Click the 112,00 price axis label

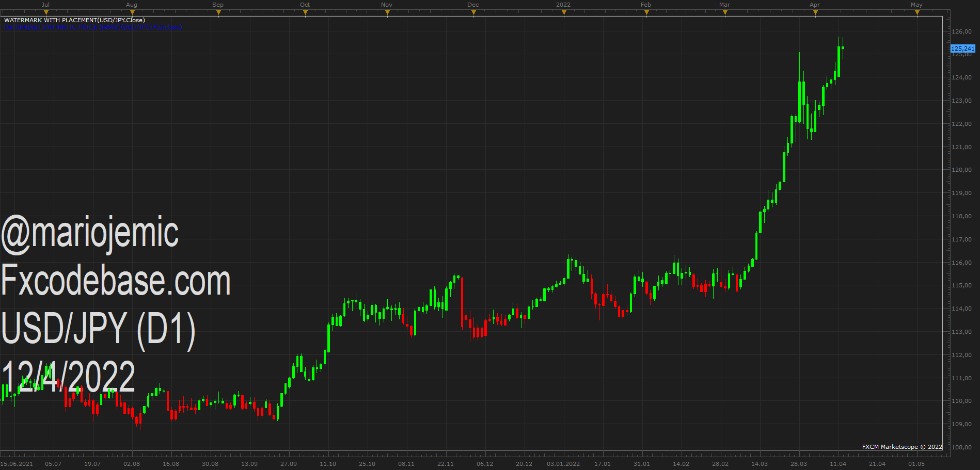962,355
